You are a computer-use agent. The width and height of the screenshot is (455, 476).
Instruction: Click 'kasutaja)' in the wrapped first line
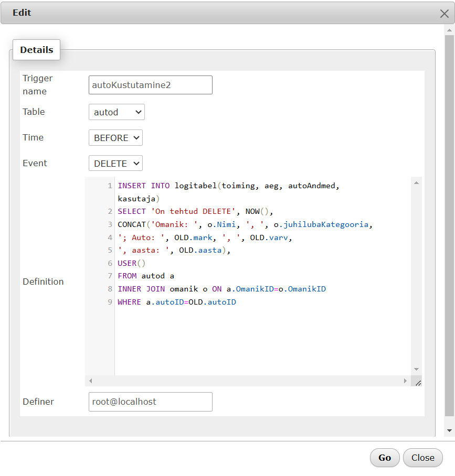[x=139, y=199]
